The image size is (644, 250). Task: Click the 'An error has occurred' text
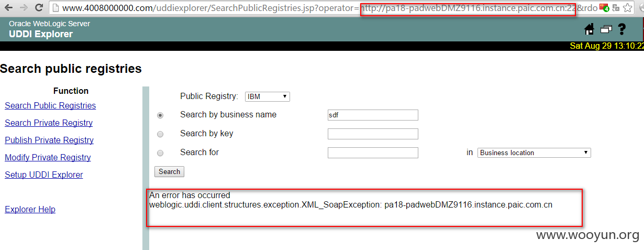190,195
